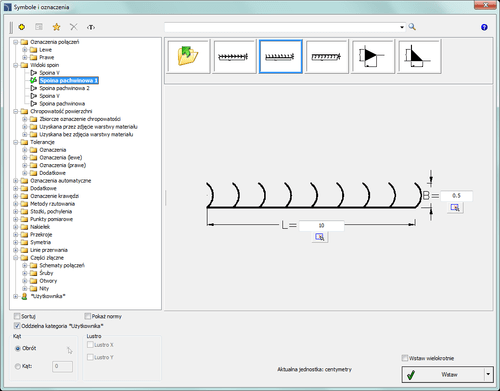The width and height of the screenshot is (500, 391).
Task: Click the yellow diamond toolbar icon
Action: [22, 27]
